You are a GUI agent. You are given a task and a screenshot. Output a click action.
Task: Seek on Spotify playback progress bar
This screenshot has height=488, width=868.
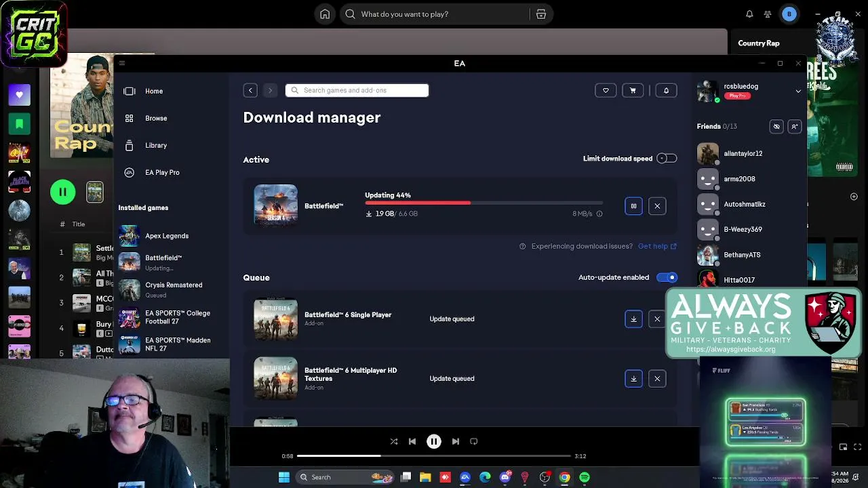coord(434,456)
